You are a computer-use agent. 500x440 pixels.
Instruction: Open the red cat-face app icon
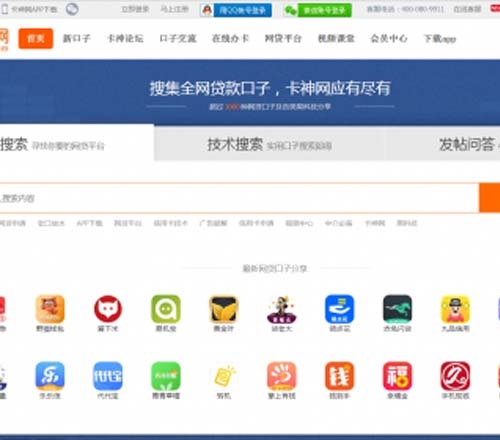click(x=108, y=309)
